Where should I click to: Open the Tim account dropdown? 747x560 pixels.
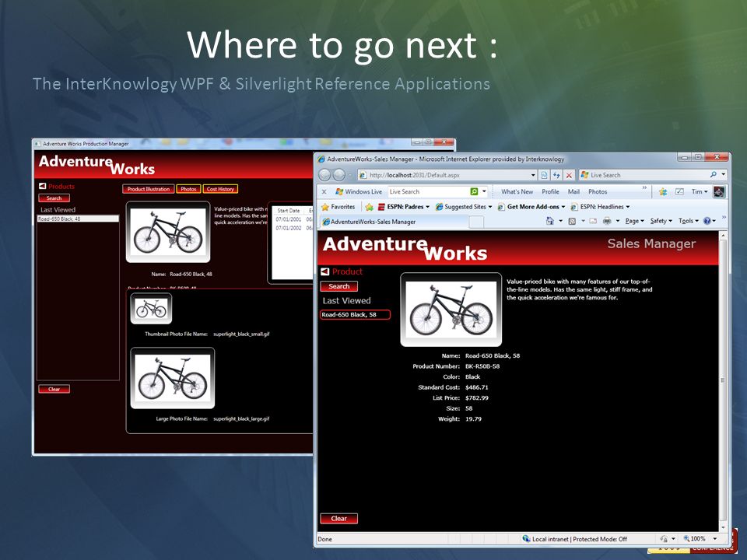click(x=700, y=191)
